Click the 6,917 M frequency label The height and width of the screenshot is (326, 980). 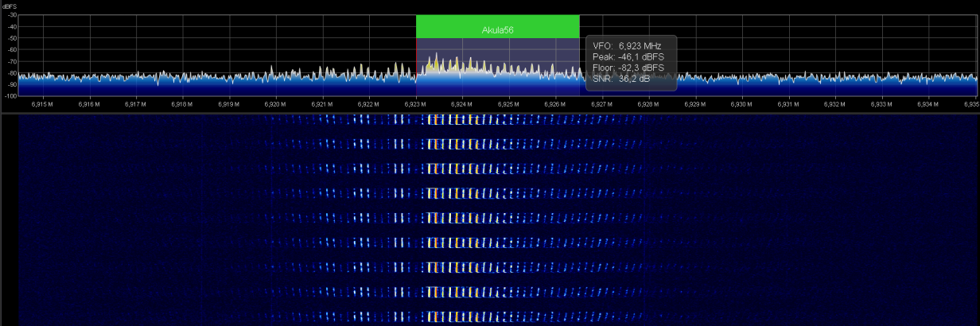135,104
